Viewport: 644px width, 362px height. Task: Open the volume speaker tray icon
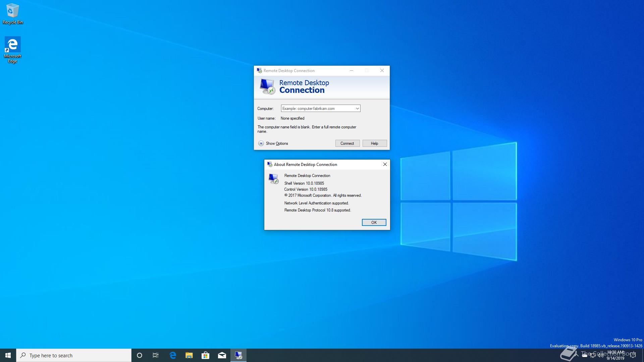(x=601, y=355)
